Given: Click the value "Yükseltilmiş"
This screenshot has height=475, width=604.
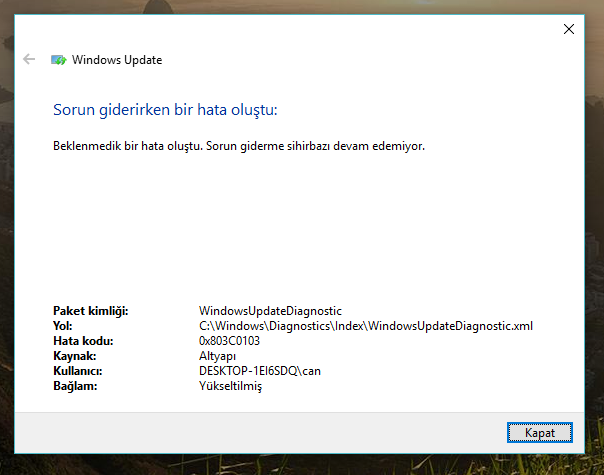Looking at the screenshot, I should [230, 386].
